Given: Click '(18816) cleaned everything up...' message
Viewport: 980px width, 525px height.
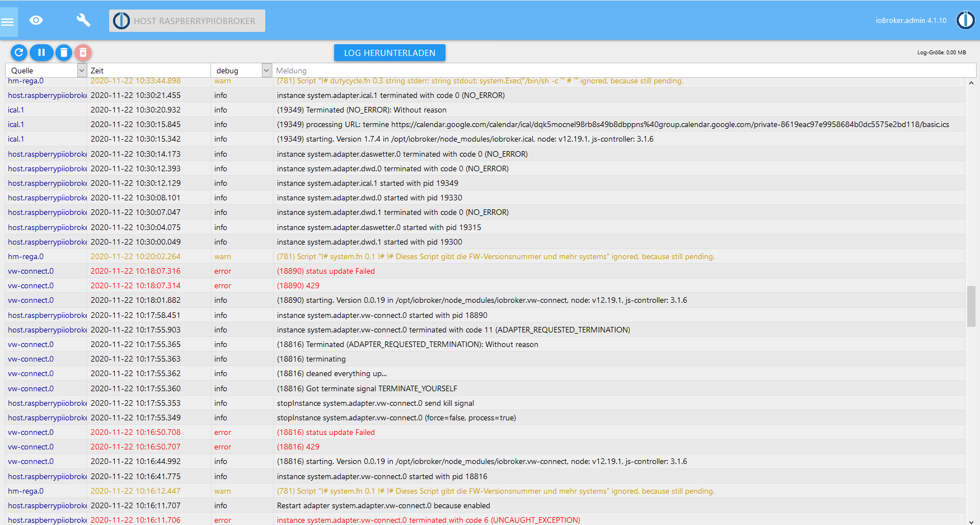Looking at the screenshot, I should tap(332, 373).
